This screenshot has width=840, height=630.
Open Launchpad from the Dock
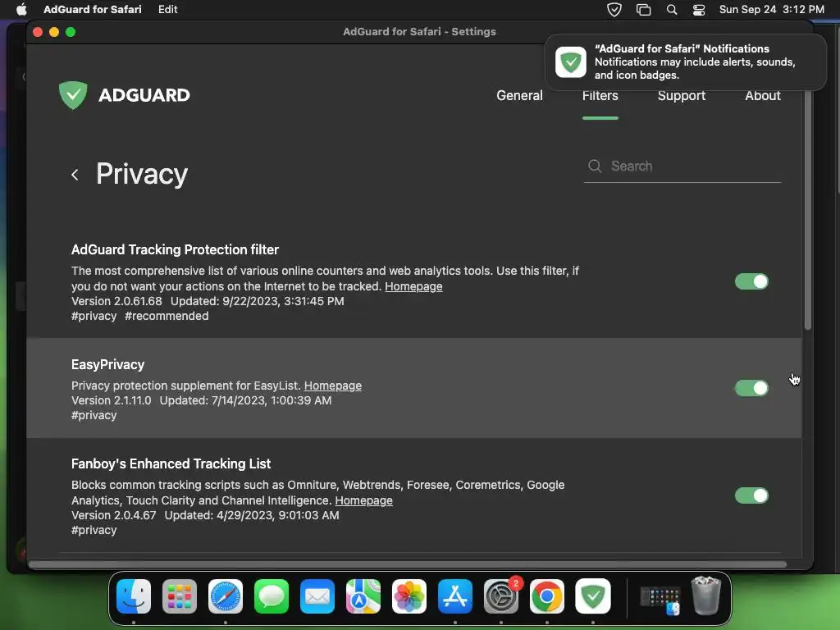(x=180, y=596)
